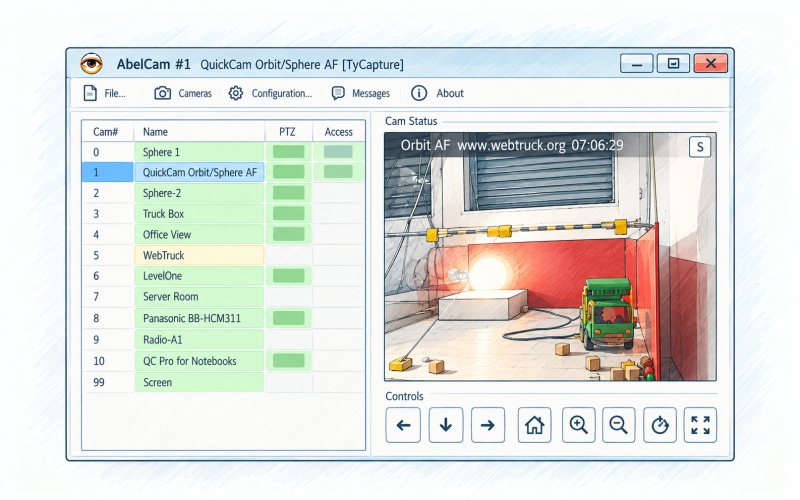Zoom in with magnifier plus button
Image resolution: width=800 pixels, height=500 pixels.
(579, 424)
